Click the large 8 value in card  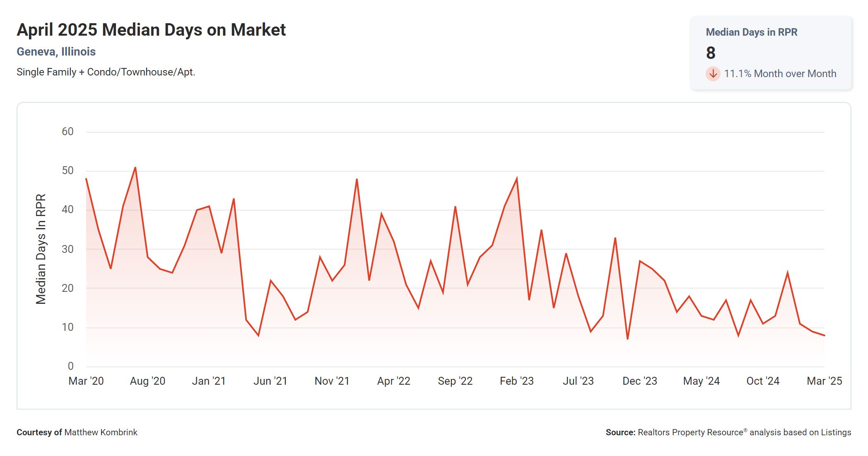coord(711,53)
